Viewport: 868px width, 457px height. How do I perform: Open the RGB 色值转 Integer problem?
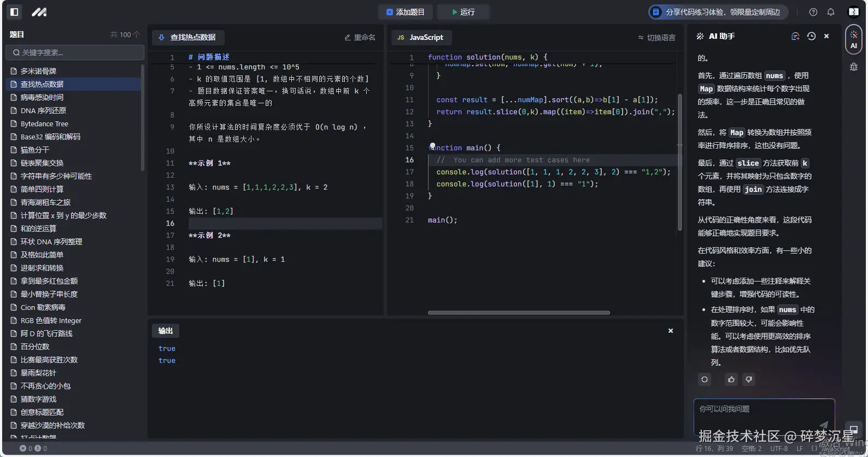(x=73, y=320)
